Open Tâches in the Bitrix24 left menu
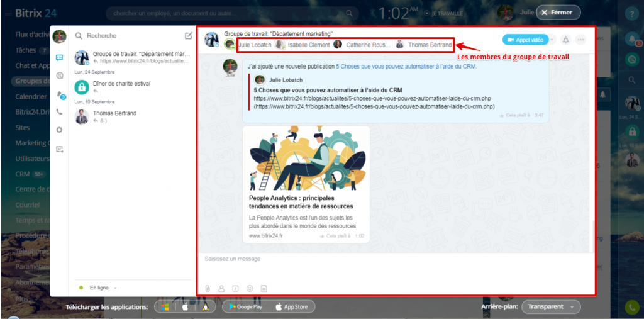This screenshot has height=319, width=644. [26, 50]
